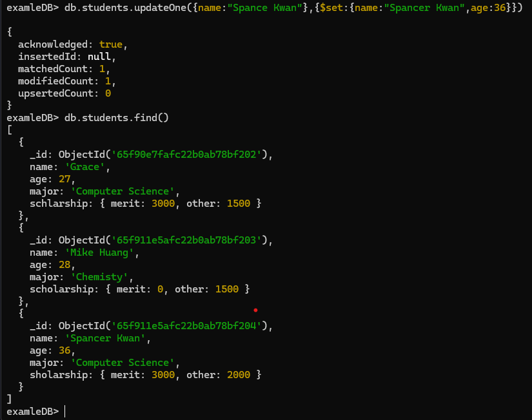This screenshot has width=532, height=420.
Task: Click the matchedCount line
Action: click(x=64, y=69)
